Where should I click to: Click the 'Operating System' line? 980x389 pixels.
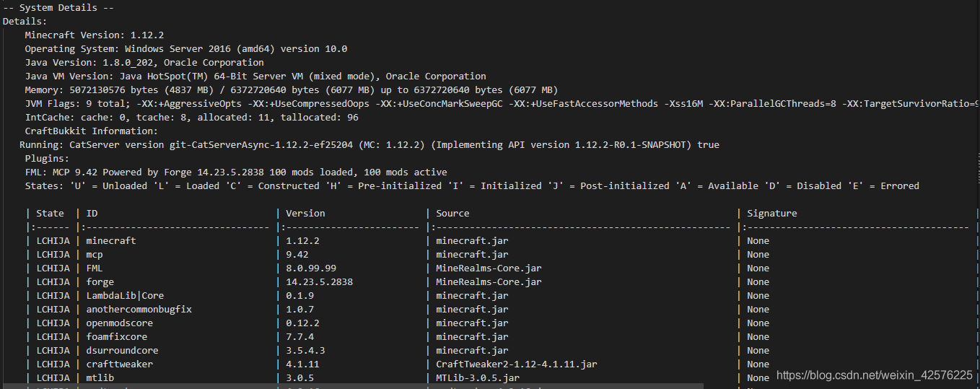click(185, 48)
